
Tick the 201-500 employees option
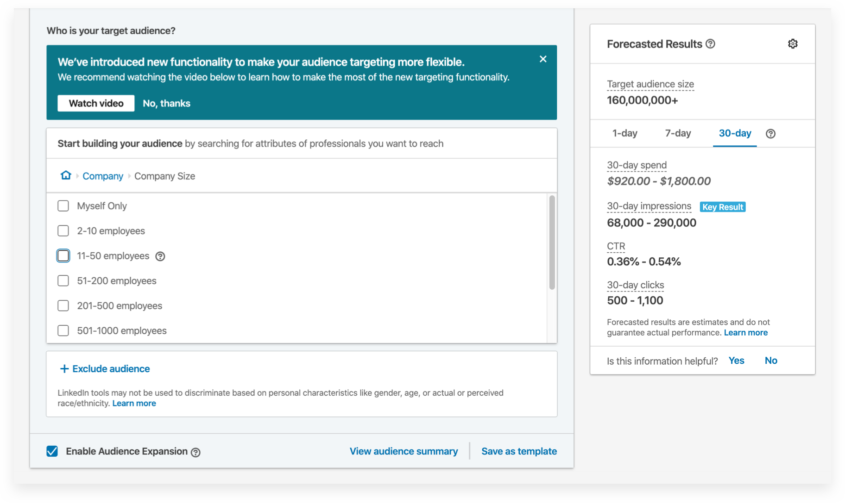(63, 306)
